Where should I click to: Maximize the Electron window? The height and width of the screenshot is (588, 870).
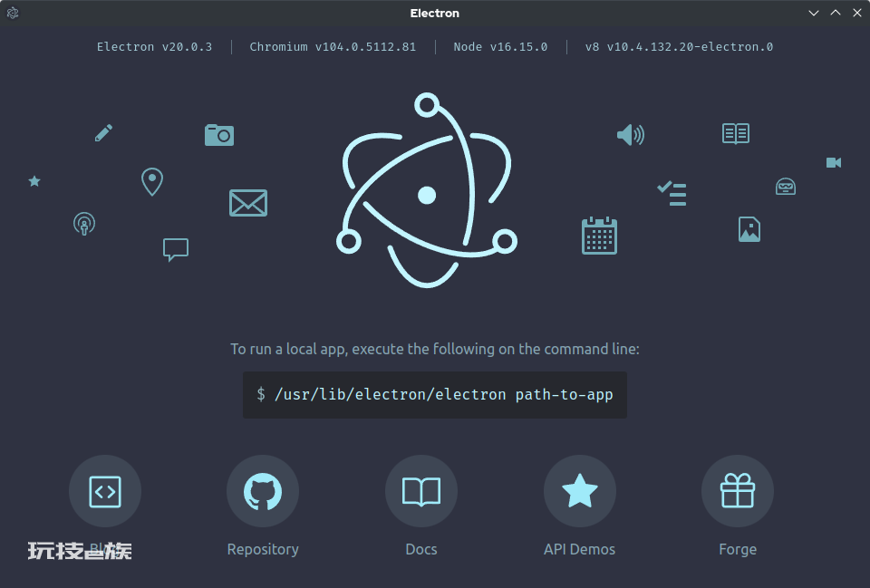coord(836,13)
